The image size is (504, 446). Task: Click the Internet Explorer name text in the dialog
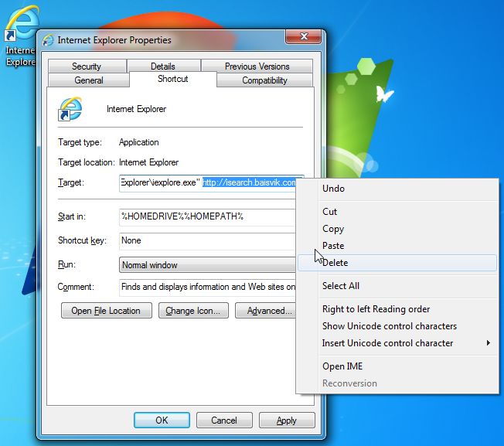pos(136,109)
